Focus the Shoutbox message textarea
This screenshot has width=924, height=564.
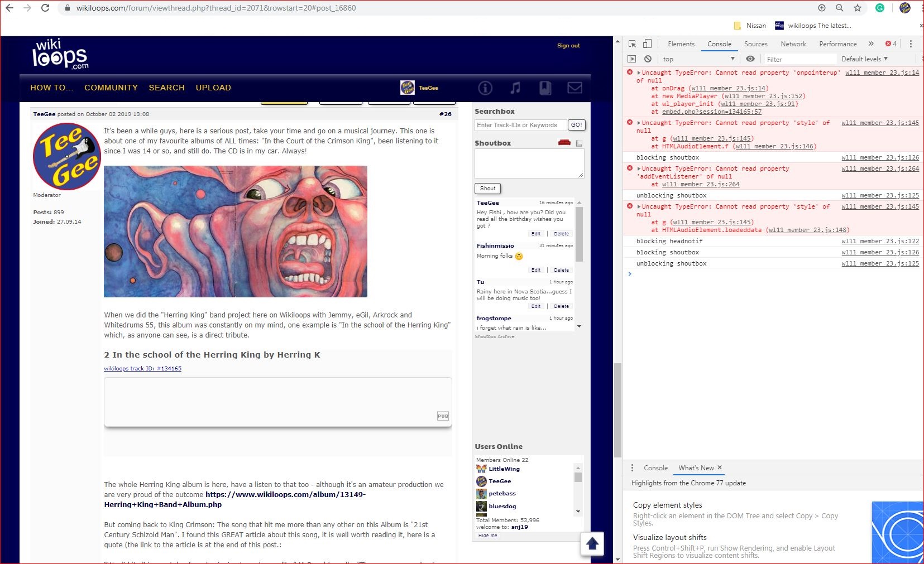tap(529, 164)
